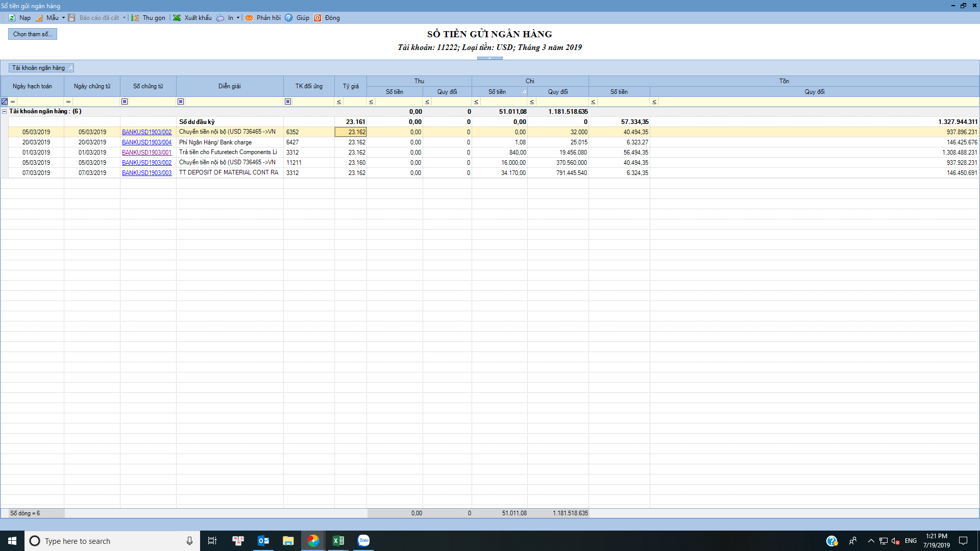Sort by Số chứng từ column header
980x551 pixels.
[x=149, y=86]
